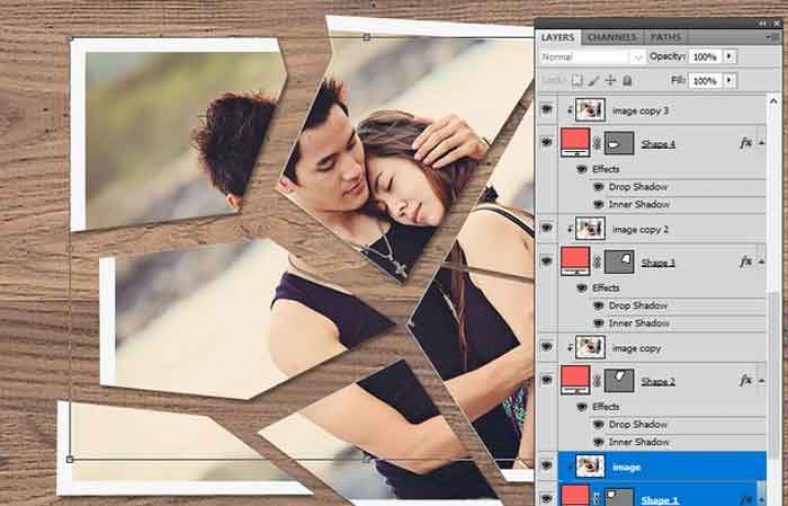Hide the Shape 4 layer
This screenshot has height=506, width=788.
coord(547,143)
